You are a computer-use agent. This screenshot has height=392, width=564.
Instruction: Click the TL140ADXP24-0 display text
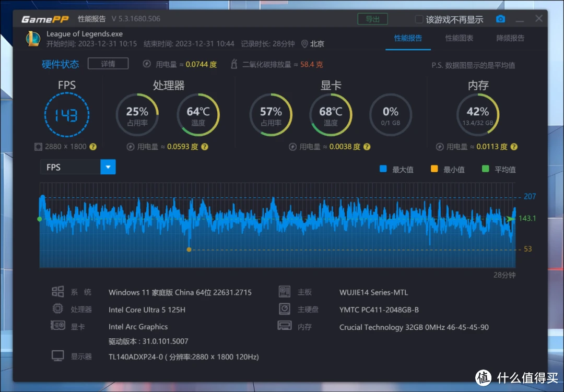point(183,357)
